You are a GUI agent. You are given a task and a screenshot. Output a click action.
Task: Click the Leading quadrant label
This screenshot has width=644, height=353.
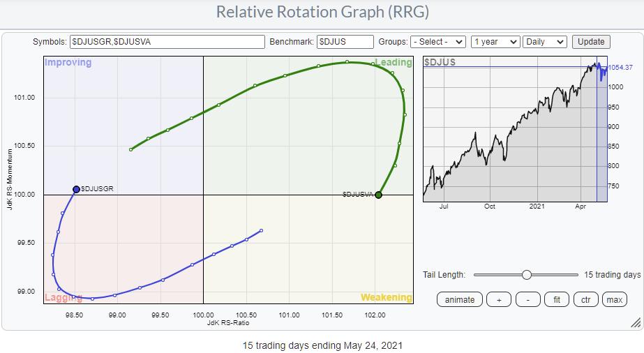[x=394, y=62]
